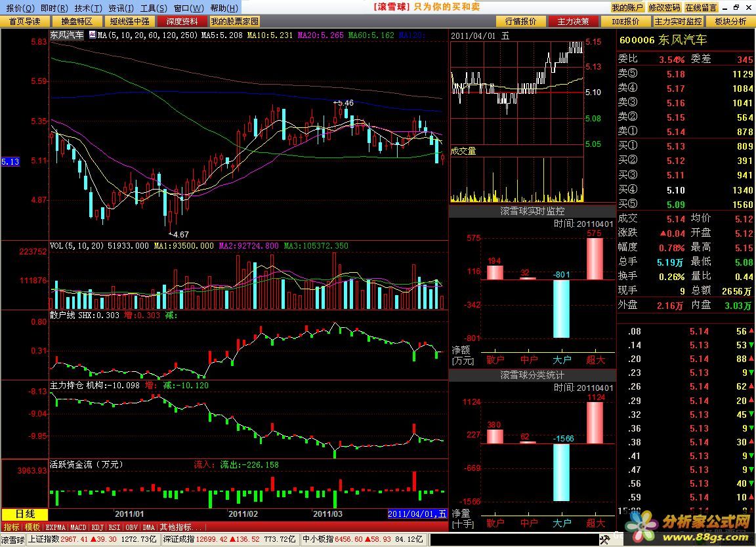Click the 5.13 price tag on left axis

click(10, 161)
